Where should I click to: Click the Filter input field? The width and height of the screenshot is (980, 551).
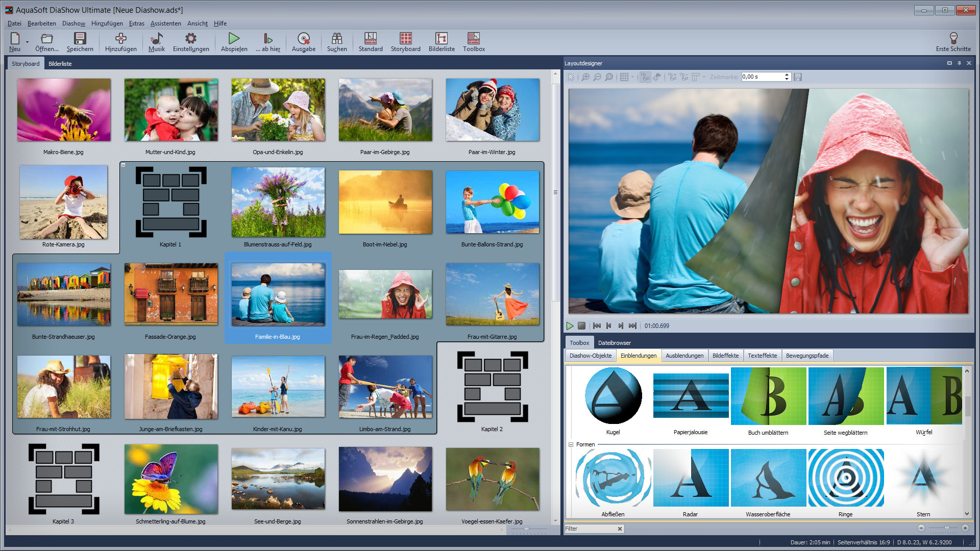coord(590,529)
